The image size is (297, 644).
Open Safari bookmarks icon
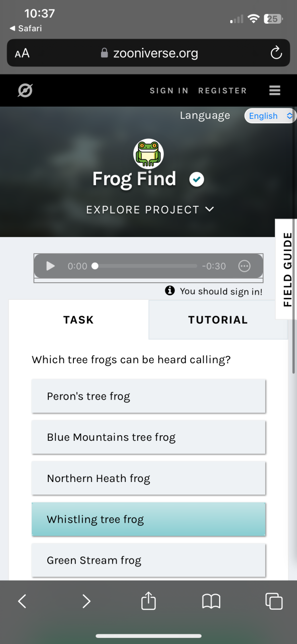211,601
